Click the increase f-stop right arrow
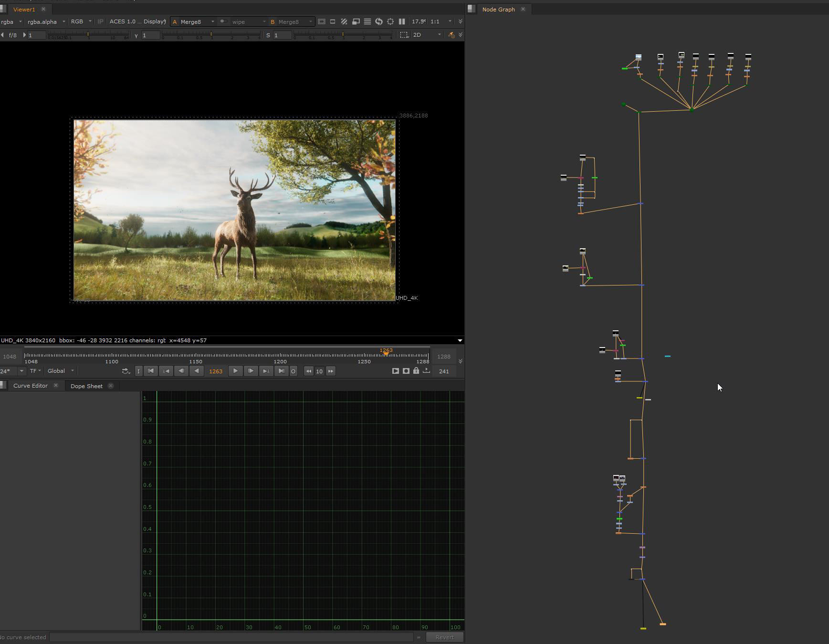The width and height of the screenshot is (829, 644). [x=24, y=35]
